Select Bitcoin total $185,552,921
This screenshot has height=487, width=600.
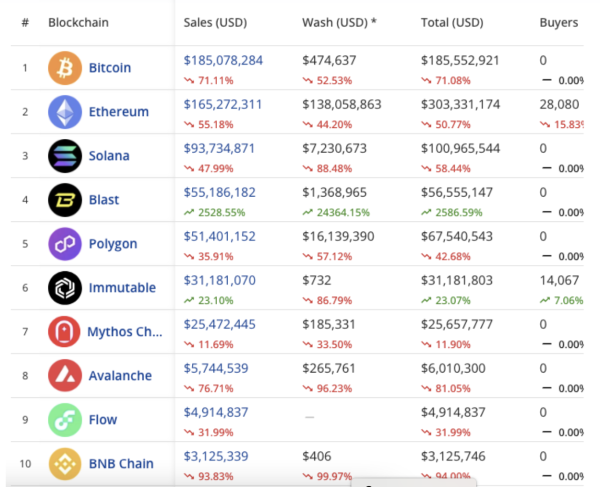pyautogui.click(x=460, y=60)
